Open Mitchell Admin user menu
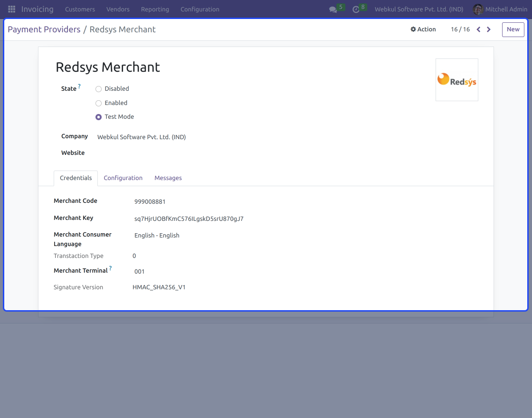The image size is (532, 418). 500,9
